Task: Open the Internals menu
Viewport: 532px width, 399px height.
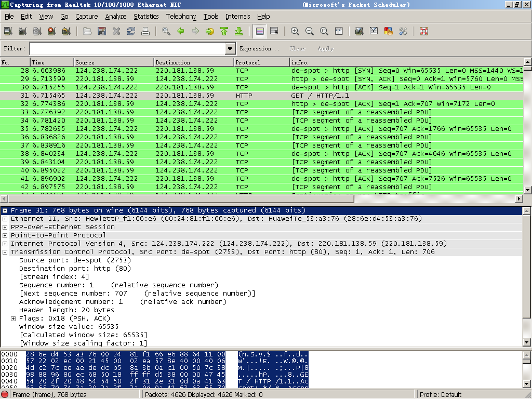Action: point(238,16)
